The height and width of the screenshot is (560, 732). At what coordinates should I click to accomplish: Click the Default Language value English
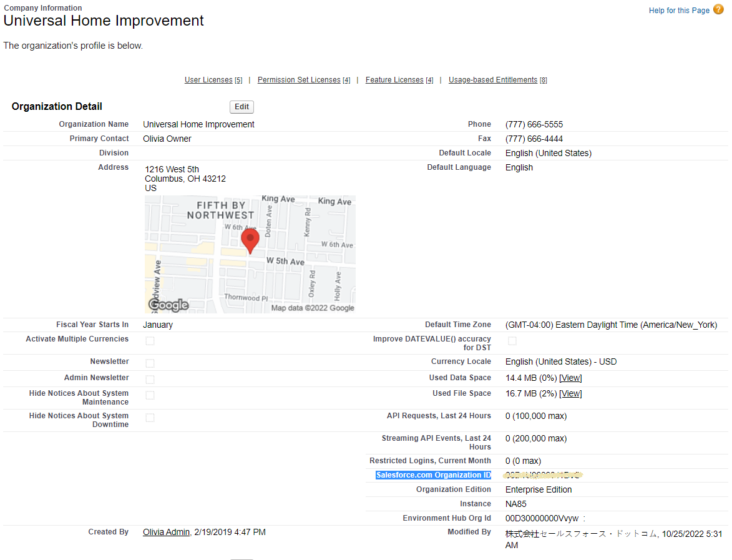[x=519, y=167]
